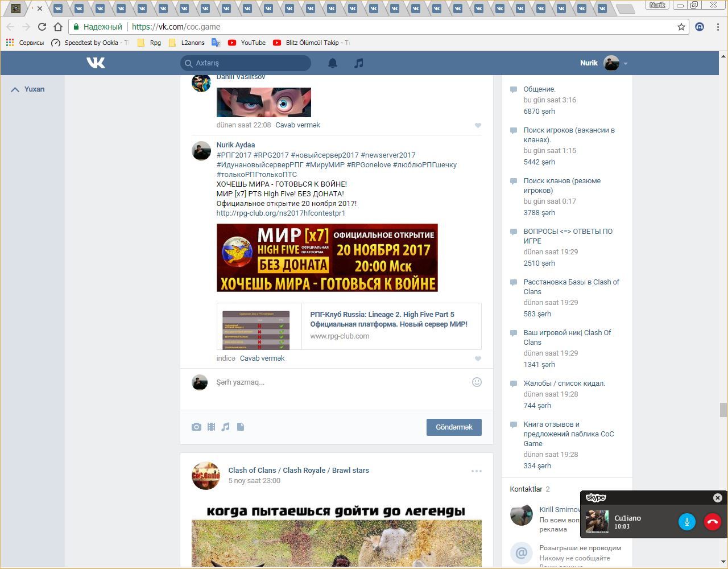Go to the VK home via logo
The height and width of the screenshot is (569, 728).
[x=96, y=63]
